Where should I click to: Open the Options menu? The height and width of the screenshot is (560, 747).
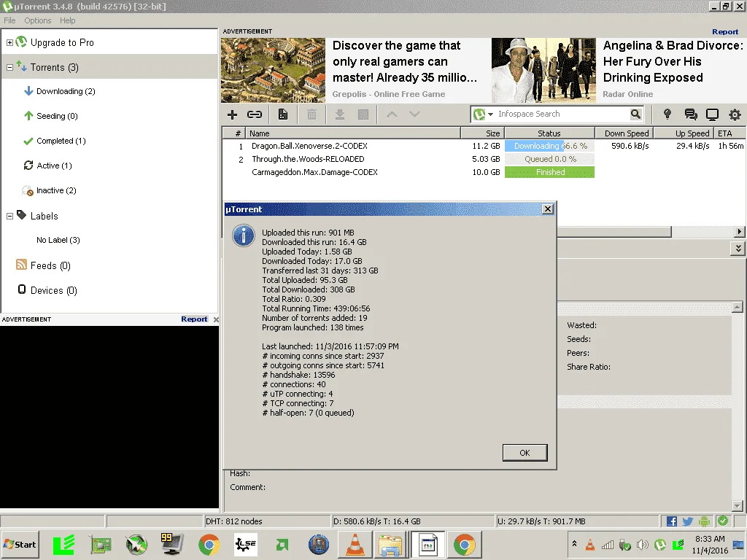[x=38, y=20]
